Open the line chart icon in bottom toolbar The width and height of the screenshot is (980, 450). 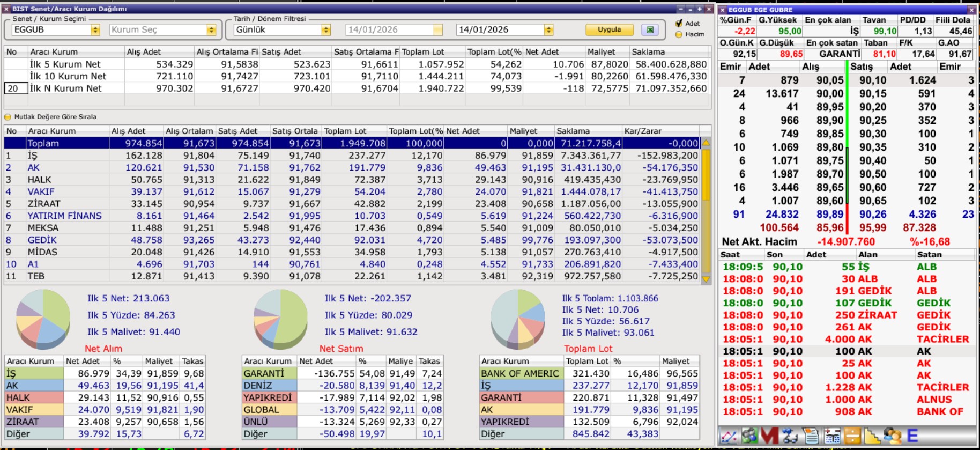point(729,436)
